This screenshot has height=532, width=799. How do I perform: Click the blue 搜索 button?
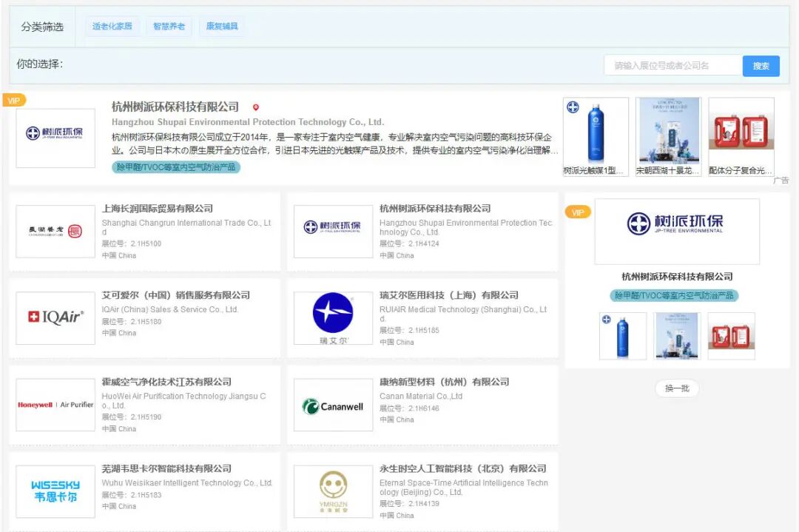761,67
